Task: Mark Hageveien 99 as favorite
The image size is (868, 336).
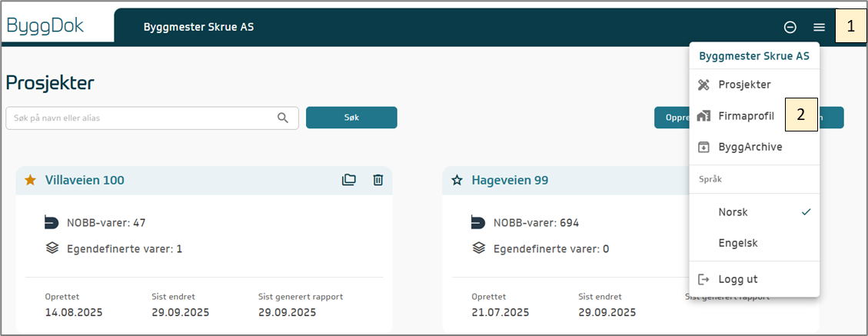Action: (x=457, y=180)
